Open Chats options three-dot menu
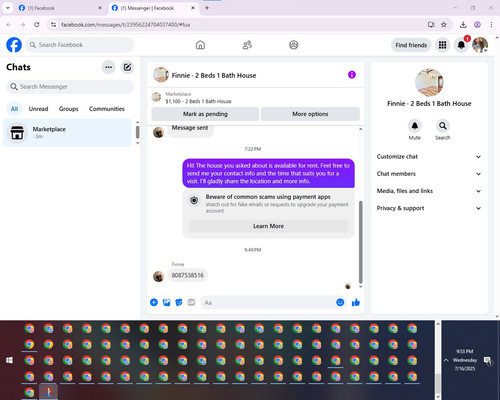The height and width of the screenshot is (400, 500). [x=109, y=67]
